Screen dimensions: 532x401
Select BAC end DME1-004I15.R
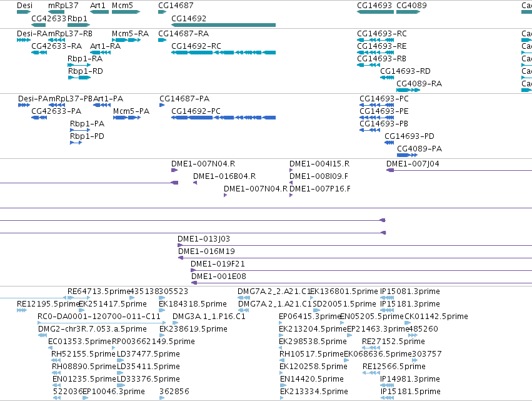(291, 170)
